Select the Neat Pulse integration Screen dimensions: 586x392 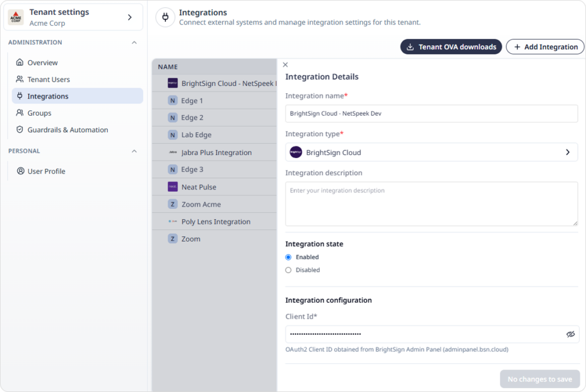(x=215, y=187)
